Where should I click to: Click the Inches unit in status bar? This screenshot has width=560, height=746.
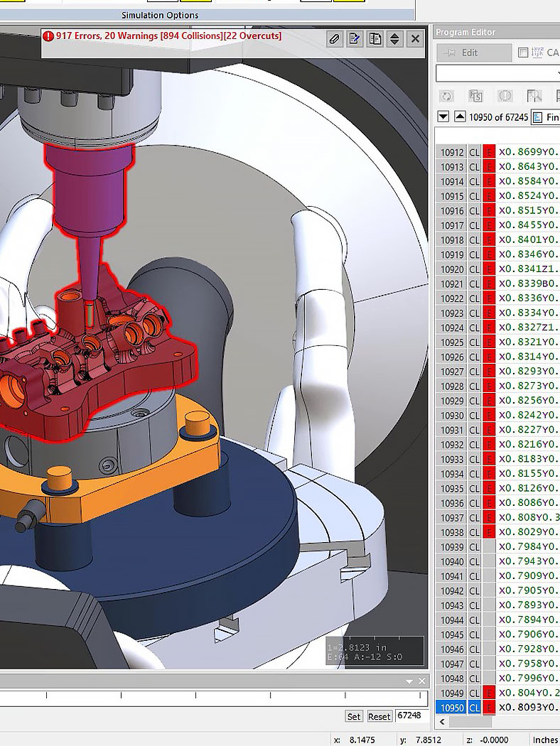pyautogui.click(x=545, y=740)
